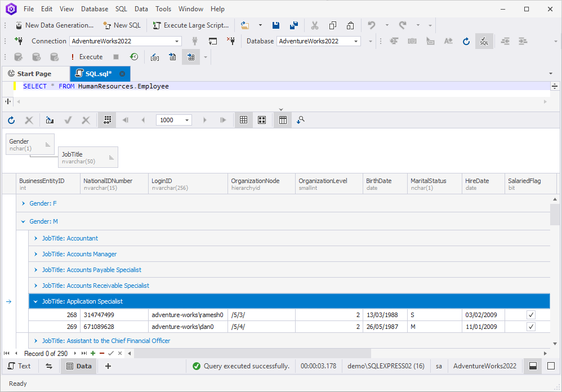Expand the Gender: F group

click(23, 203)
